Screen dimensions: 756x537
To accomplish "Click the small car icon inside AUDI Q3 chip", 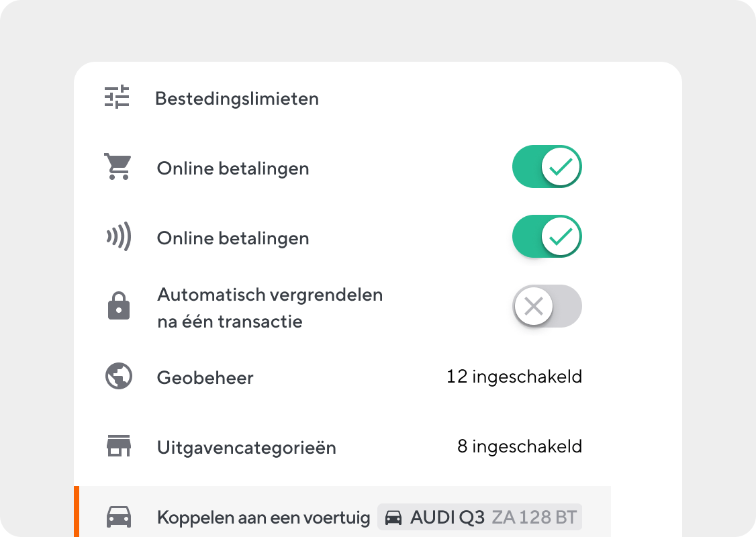I will [393, 518].
